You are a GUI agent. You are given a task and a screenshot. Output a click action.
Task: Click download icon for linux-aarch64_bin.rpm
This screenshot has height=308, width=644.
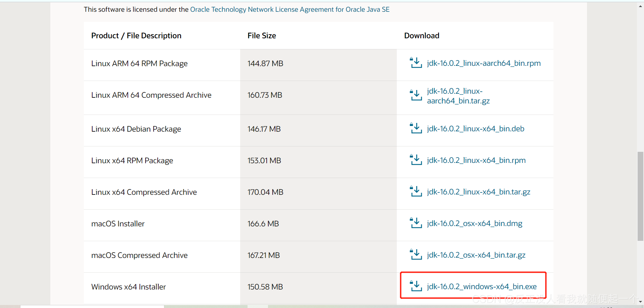coord(416,63)
